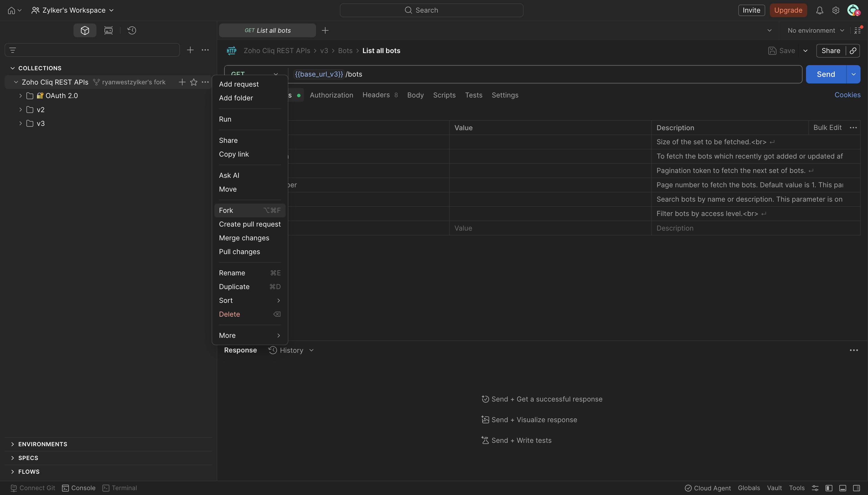Select Run in the context menu

250,119
